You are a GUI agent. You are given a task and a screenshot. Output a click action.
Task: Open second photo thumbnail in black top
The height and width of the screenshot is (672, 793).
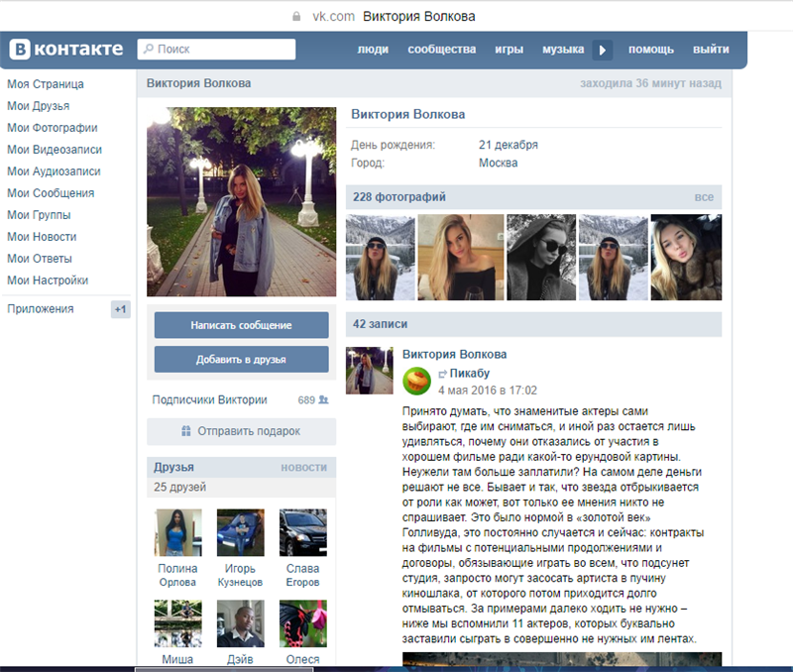tap(461, 257)
